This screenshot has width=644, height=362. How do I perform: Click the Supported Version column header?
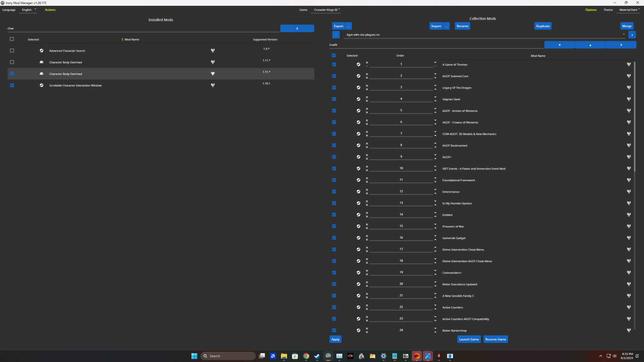click(265, 40)
